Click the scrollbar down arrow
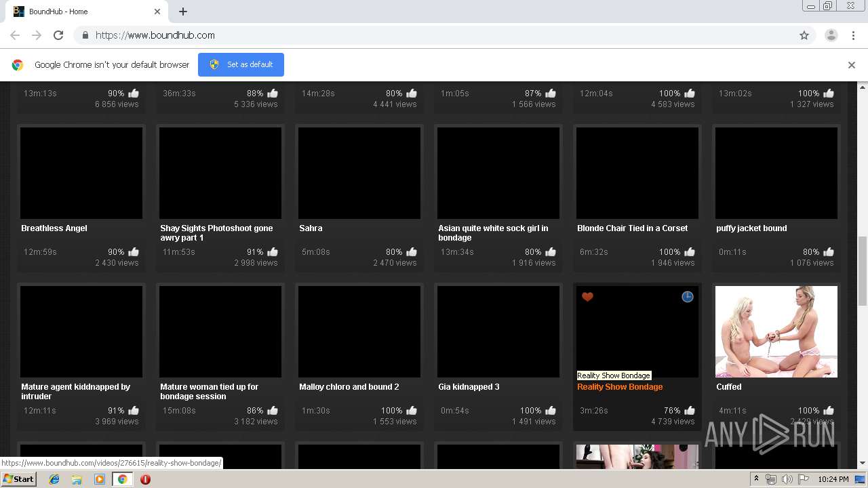 pos(863,464)
